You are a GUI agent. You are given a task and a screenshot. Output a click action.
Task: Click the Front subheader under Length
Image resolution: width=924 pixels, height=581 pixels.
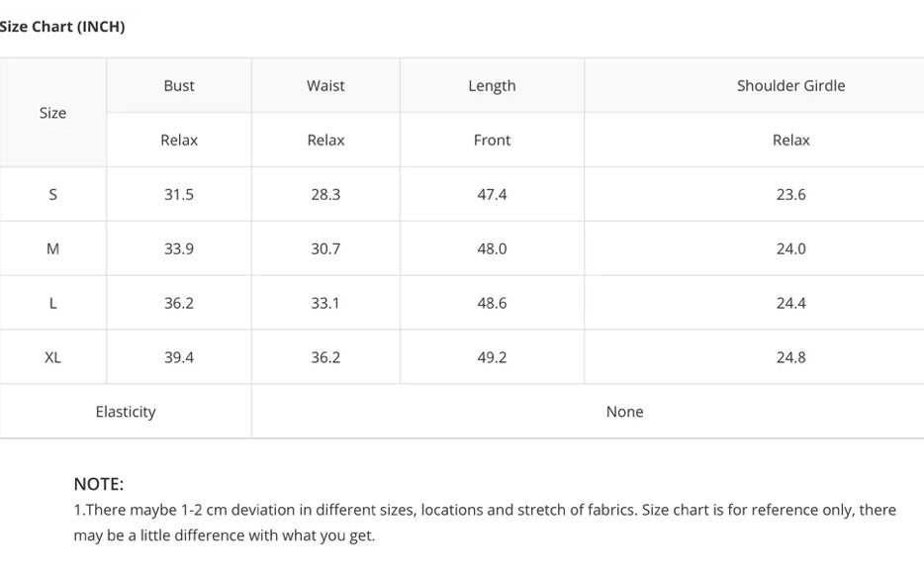point(492,141)
